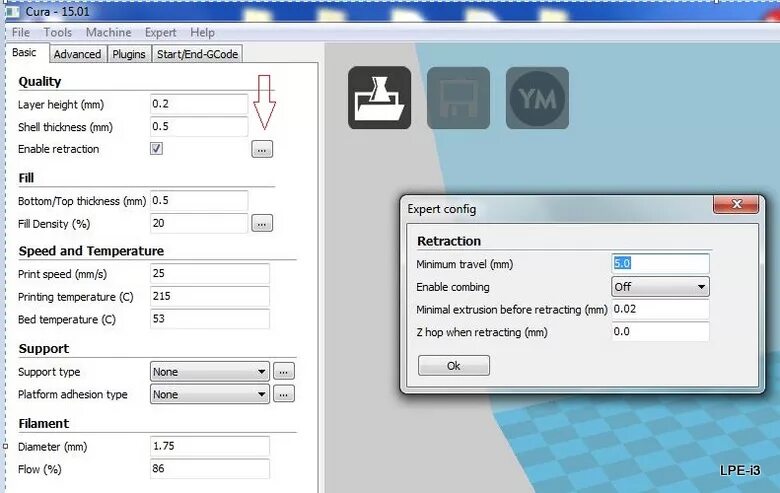Switch to the Plugins tab
The height and width of the screenshot is (493, 780).
click(x=129, y=54)
